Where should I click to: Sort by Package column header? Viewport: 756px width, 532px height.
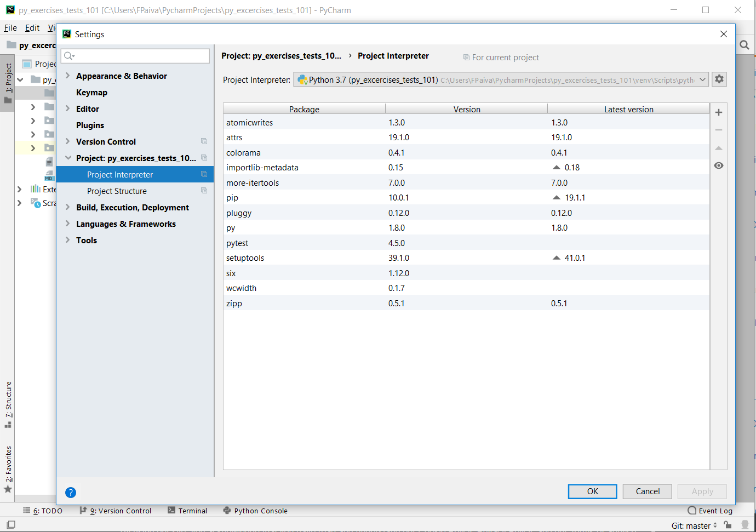(304, 109)
